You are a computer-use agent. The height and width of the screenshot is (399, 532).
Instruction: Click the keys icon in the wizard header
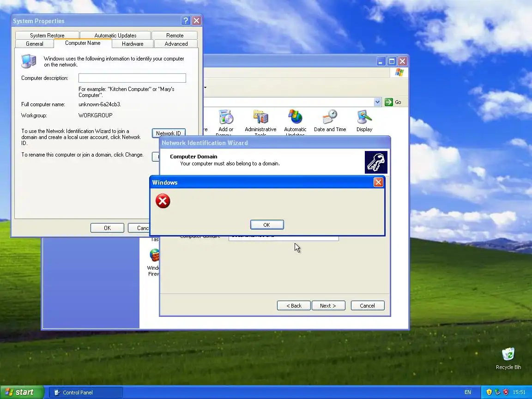(x=376, y=162)
